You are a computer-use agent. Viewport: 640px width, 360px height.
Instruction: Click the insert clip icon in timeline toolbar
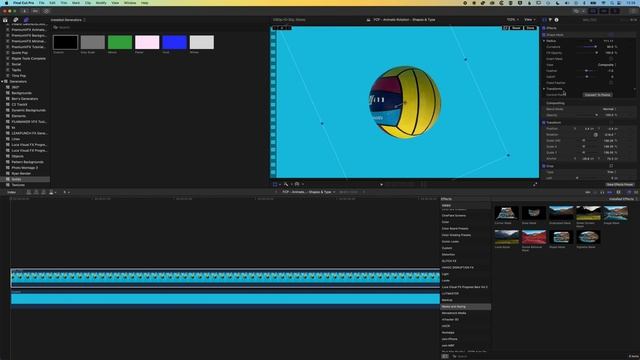tap(36, 192)
